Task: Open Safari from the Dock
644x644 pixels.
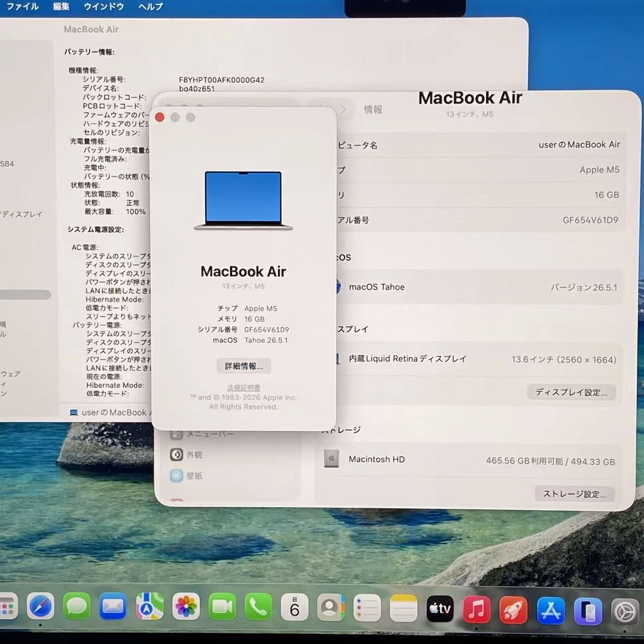Action: click(x=40, y=607)
